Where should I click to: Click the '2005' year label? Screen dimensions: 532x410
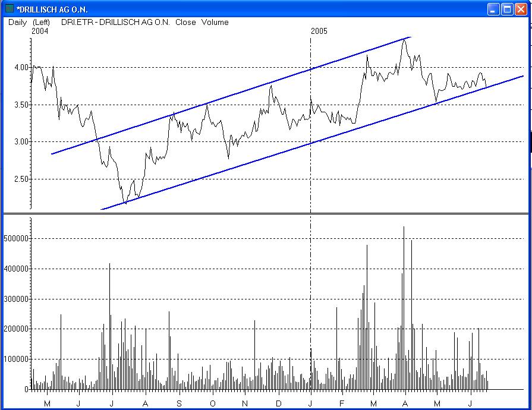click(x=319, y=31)
